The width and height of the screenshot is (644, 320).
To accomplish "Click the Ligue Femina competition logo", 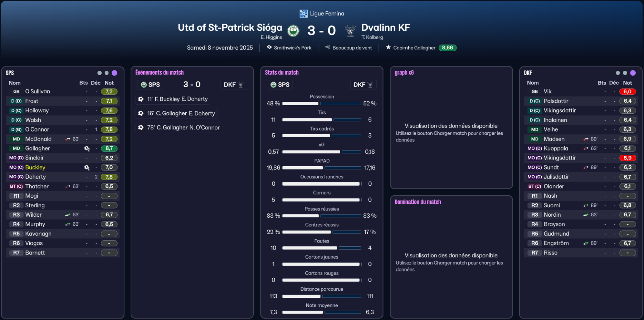I will coord(303,14).
